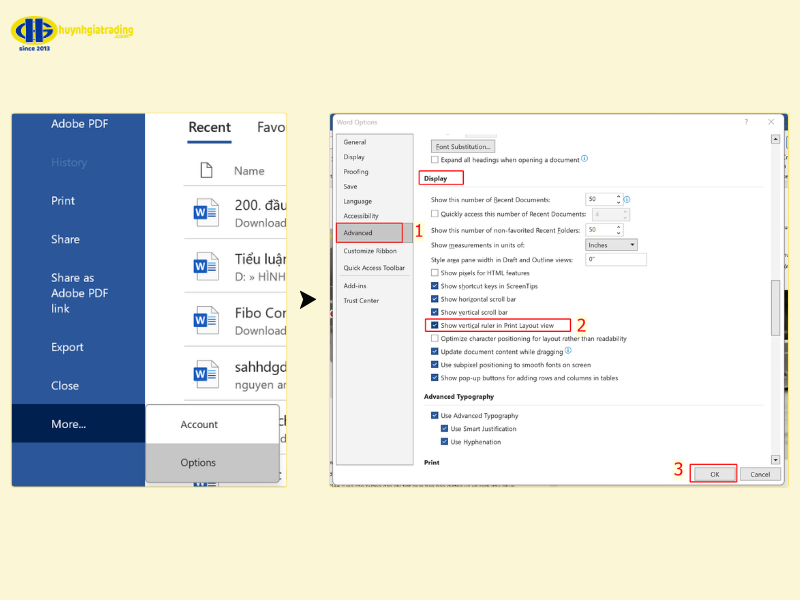Click the Font Substitution button
800x600 pixels.
(x=464, y=147)
